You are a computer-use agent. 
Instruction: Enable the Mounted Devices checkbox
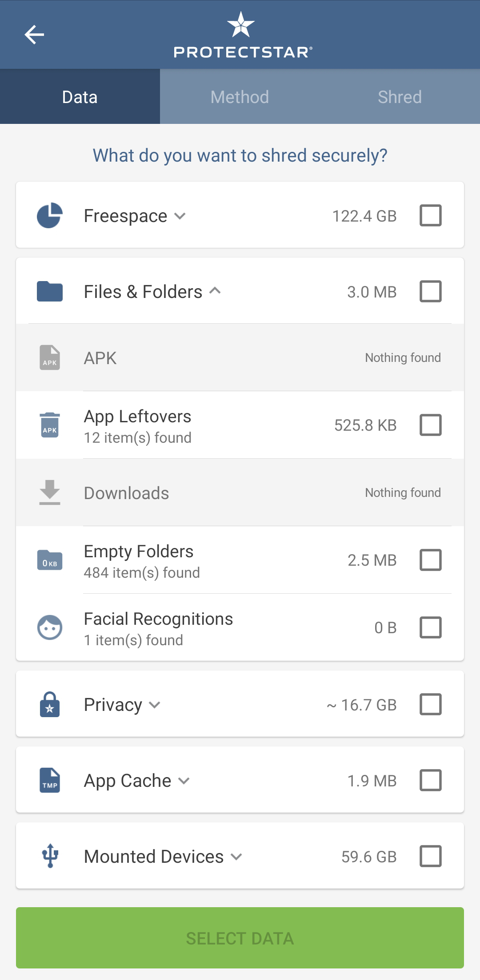click(431, 856)
